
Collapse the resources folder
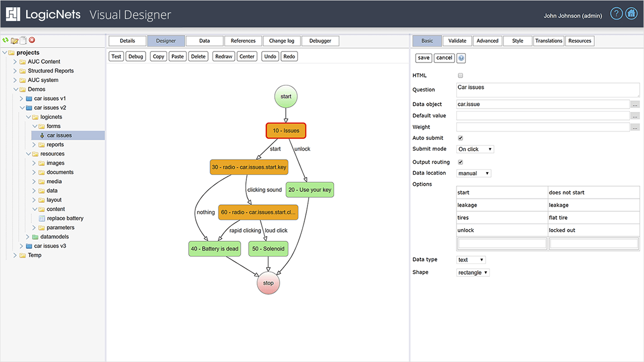[28, 154]
